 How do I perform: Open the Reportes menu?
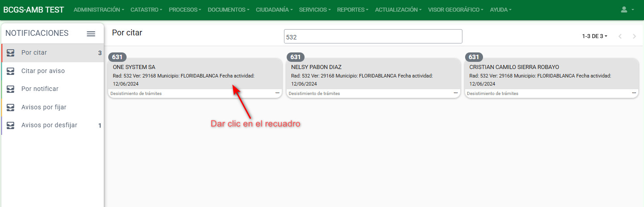[x=352, y=9]
